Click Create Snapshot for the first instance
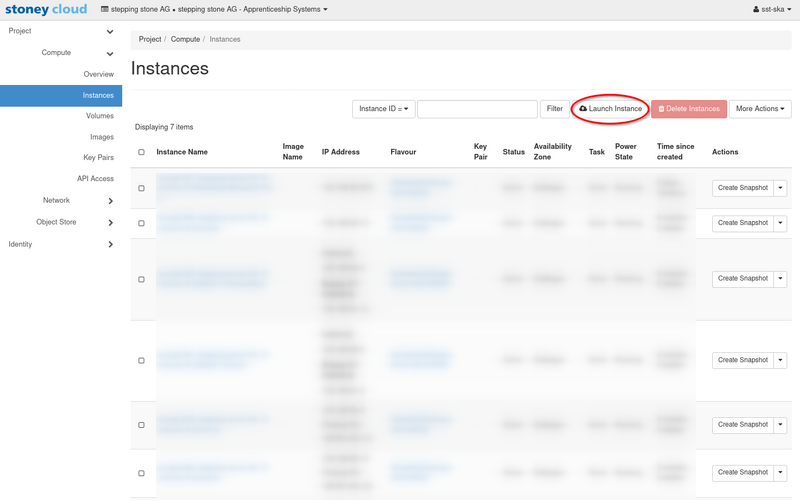 pos(742,188)
